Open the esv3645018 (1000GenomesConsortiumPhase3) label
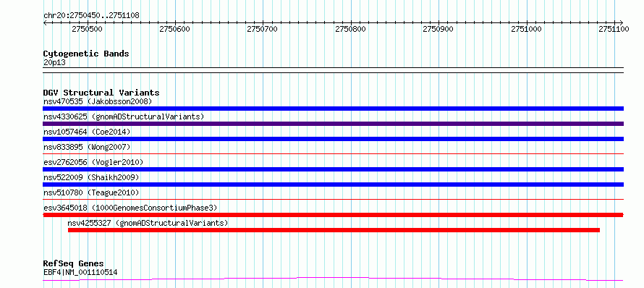Image resolution: width=644 pixels, height=288 pixels. [x=130, y=208]
